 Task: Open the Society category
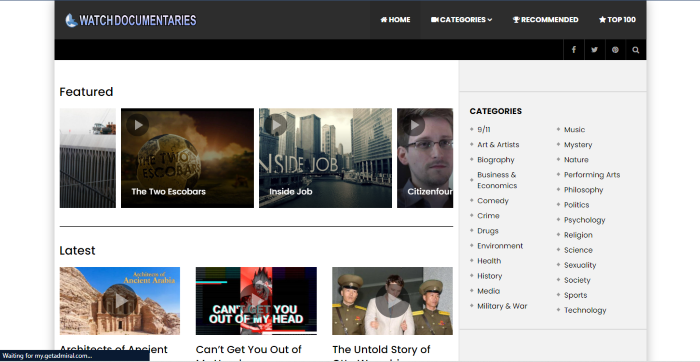pyautogui.click(x=577, y=280)
